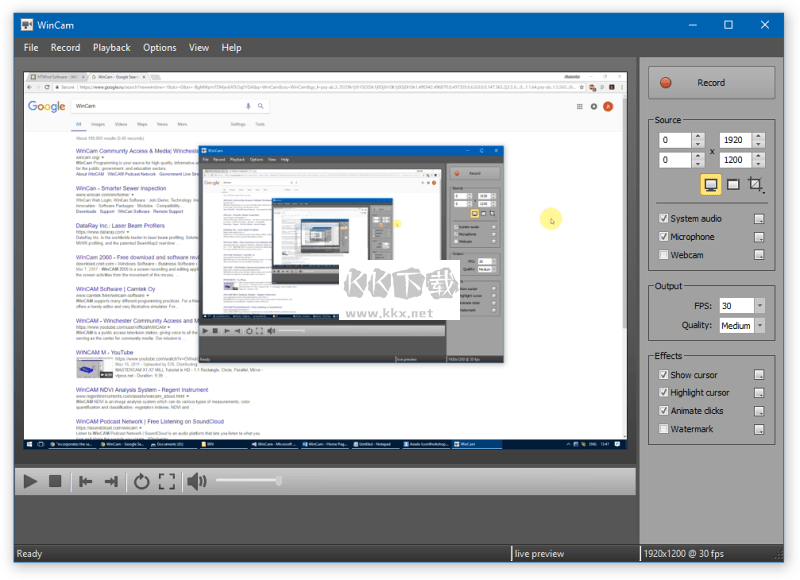Choose the region crop capture icon
Image resolution: width=800 pixels, height=580 pixels.
click(x=756, y=185)
